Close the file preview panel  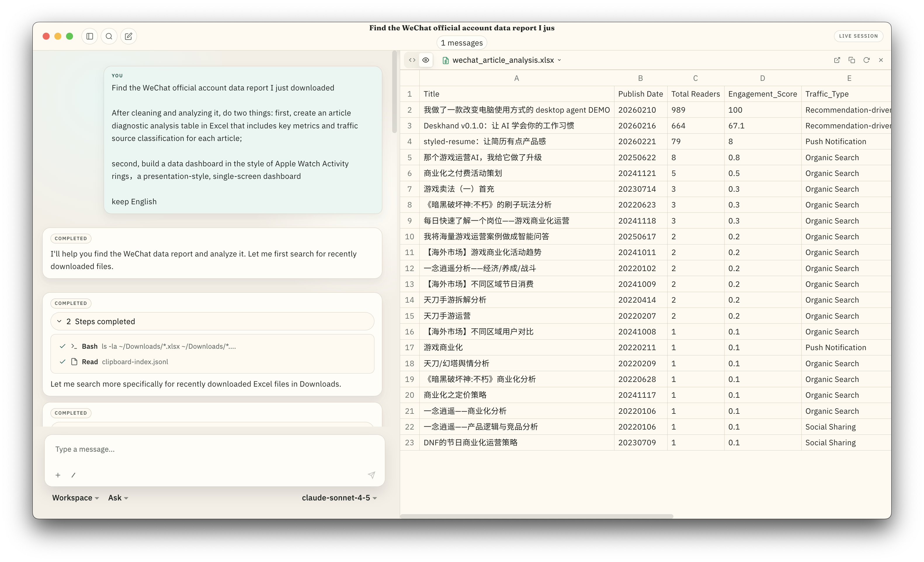coord(881,60)
